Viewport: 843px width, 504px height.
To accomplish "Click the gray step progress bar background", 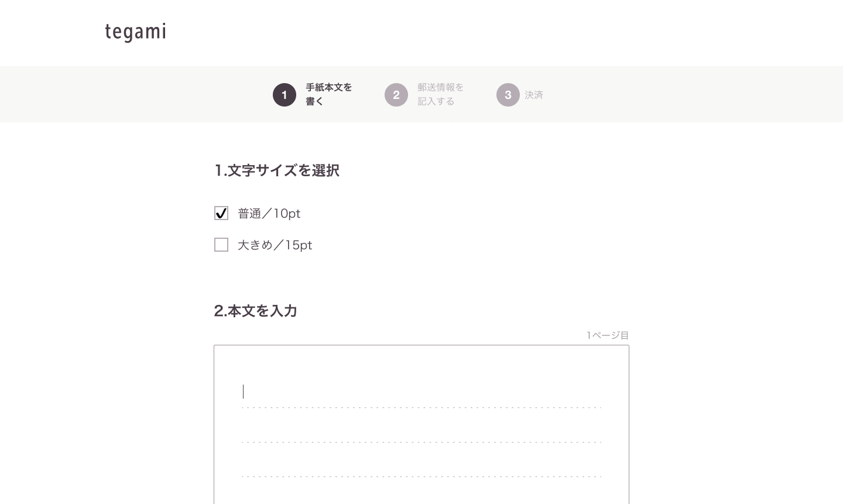I will coord(673,94).
